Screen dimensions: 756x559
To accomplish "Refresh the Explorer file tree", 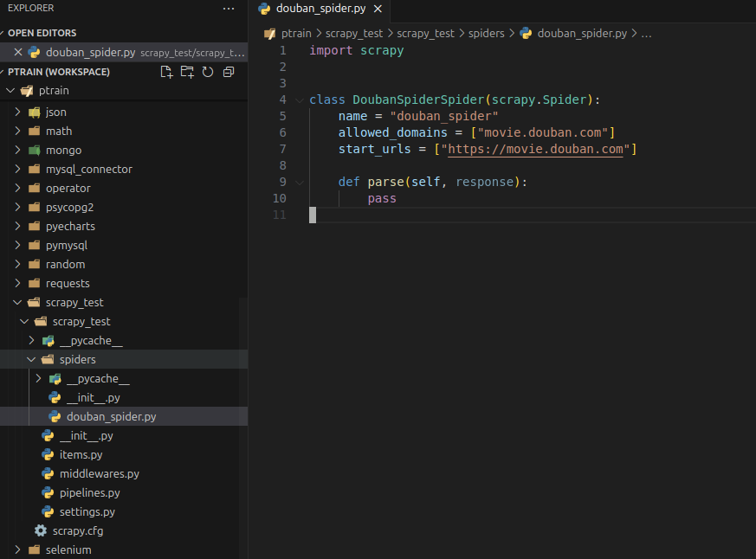I will (x=208, y=72).
